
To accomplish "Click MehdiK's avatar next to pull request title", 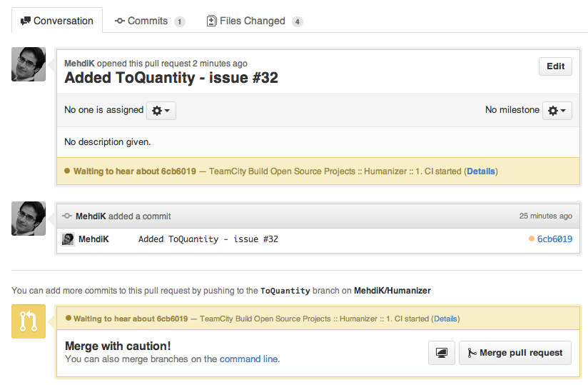I will (x=29, y=64).
